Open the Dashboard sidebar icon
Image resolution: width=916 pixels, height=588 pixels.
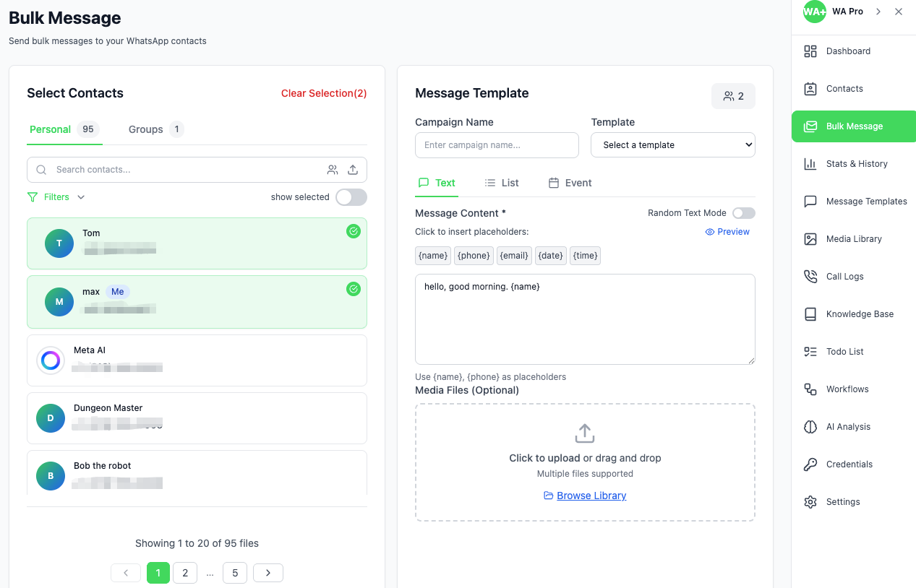click(810, 51)
